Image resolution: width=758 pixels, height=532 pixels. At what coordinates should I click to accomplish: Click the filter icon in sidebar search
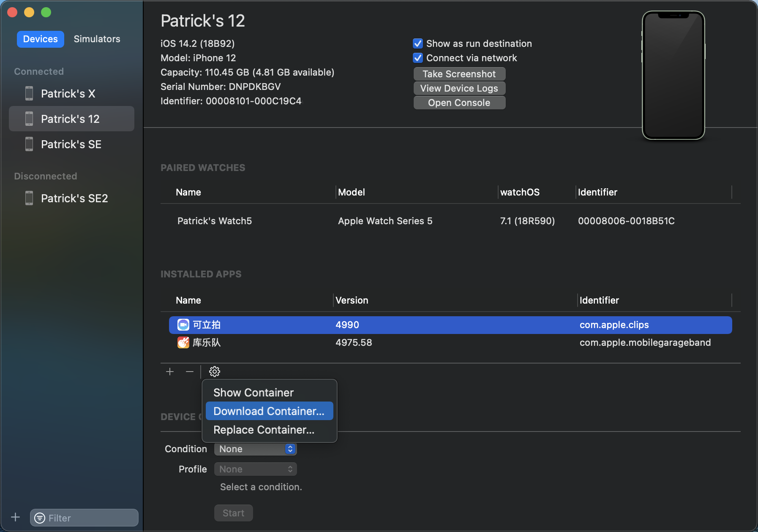coord(40,518)
